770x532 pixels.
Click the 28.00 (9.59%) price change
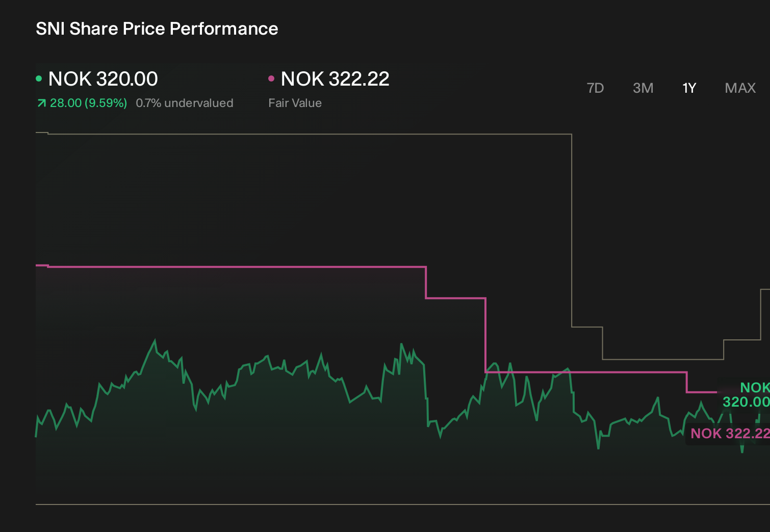coord(88,103)
